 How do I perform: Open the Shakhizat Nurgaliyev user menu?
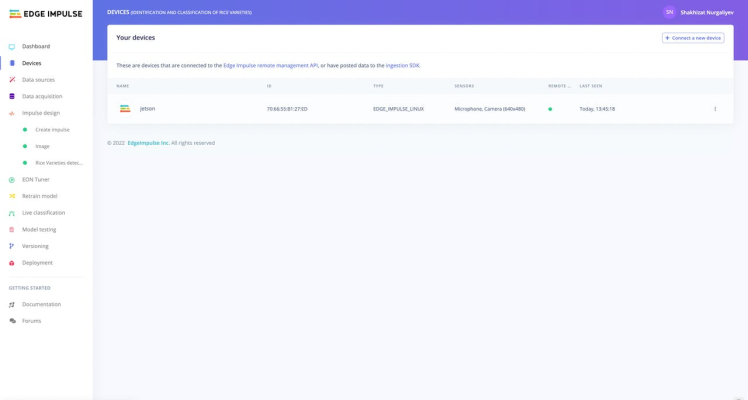(706, 12)
